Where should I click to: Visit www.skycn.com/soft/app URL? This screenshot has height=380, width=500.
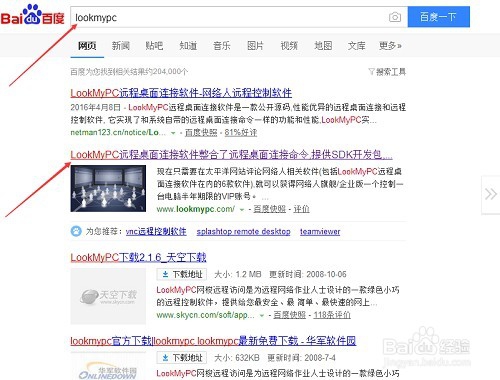(x=205, y=315)
